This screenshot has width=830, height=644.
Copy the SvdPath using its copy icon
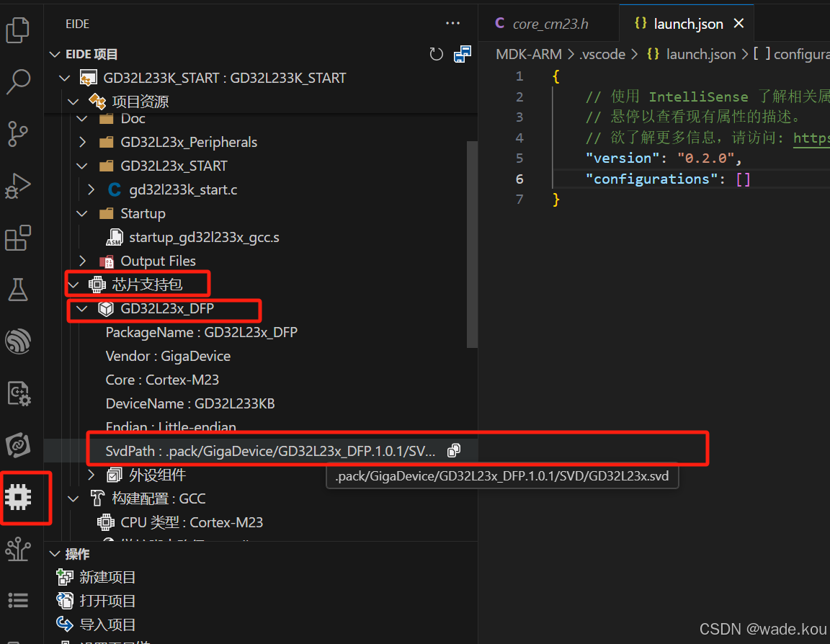click(x=453, y=449)
